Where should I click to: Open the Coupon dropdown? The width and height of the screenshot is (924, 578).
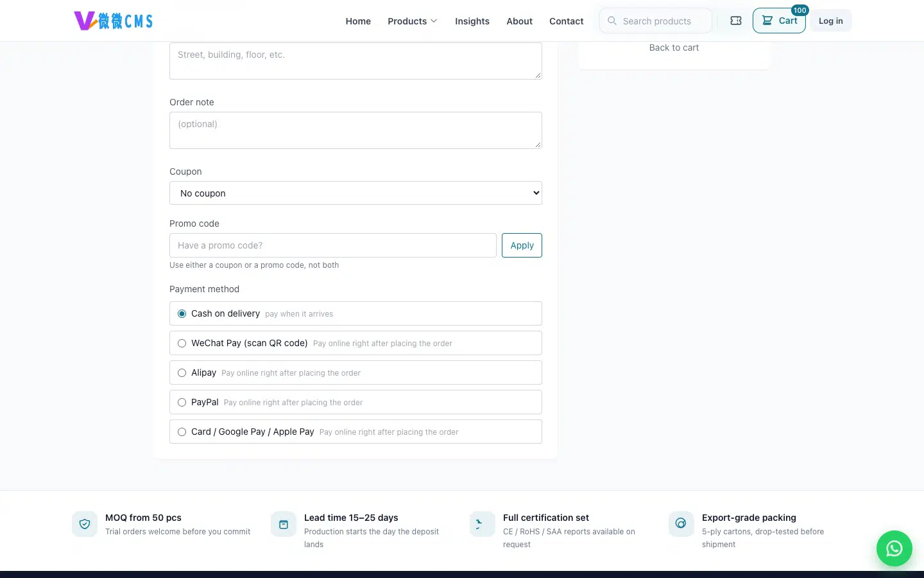[355, 193]
